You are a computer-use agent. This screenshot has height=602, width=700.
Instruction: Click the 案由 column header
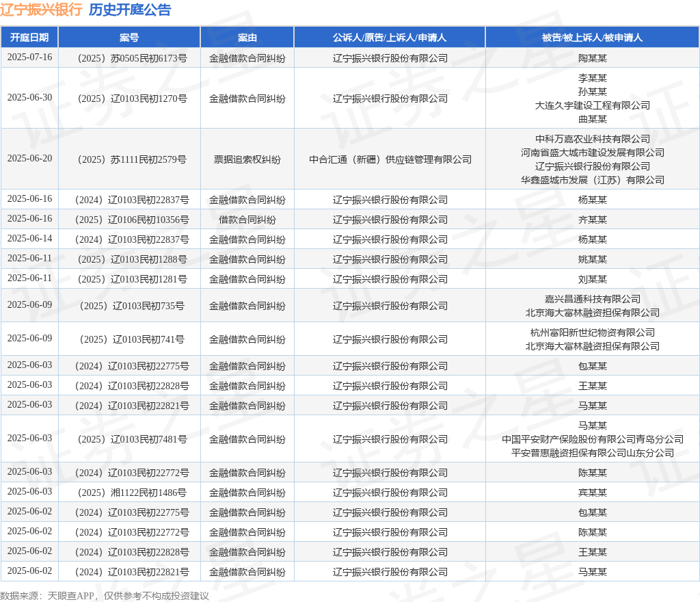247,38
